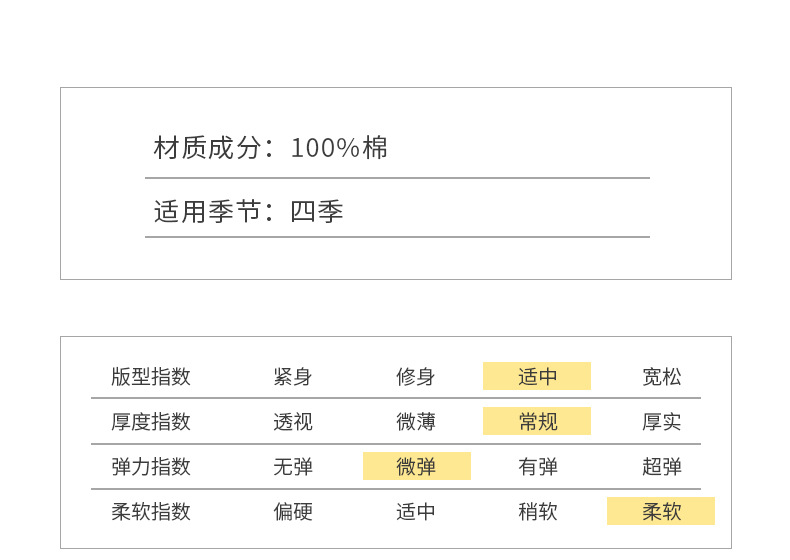Select 超弹 elasticity option
This screenshot has height=560, width=790.
coord(661,467)
